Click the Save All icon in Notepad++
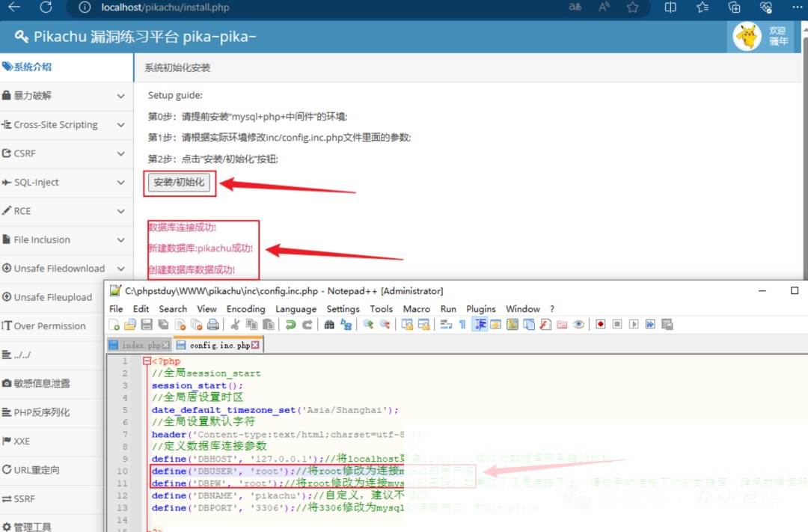 tap(163, 324)
